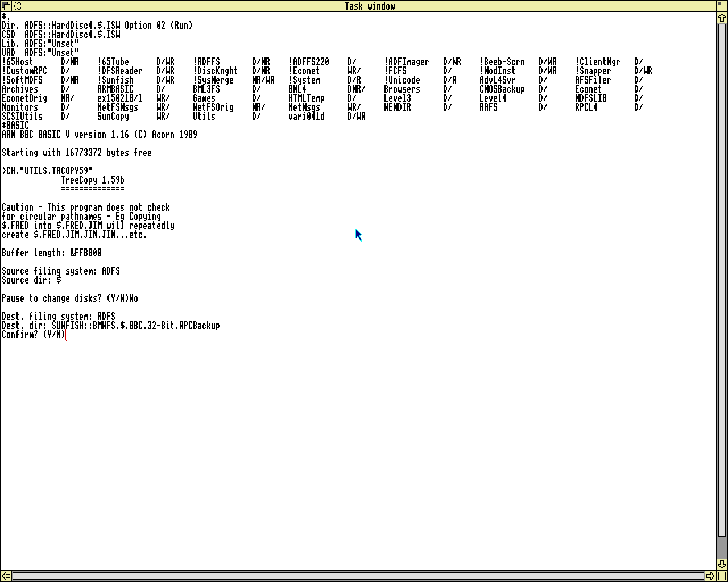Click the Buffer length &FFBB00 line

tap(52, 253)
